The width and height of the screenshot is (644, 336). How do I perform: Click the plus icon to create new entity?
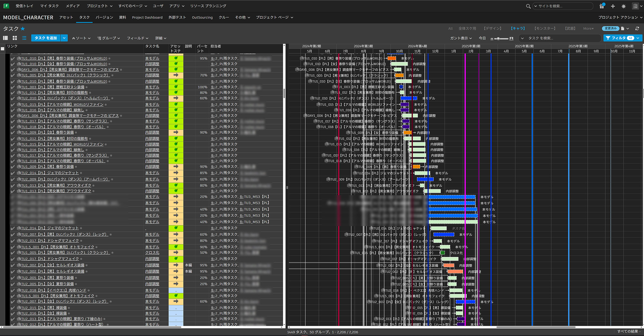coord(613,6)
